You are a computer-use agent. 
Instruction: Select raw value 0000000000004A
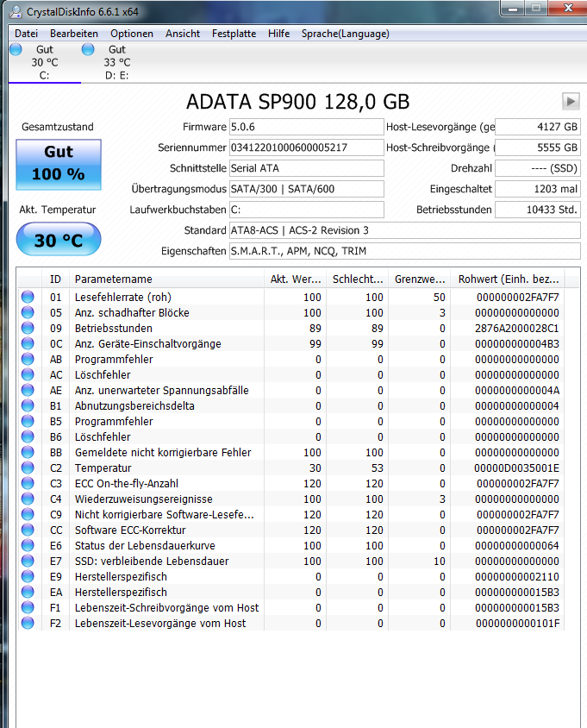(517, 391)
